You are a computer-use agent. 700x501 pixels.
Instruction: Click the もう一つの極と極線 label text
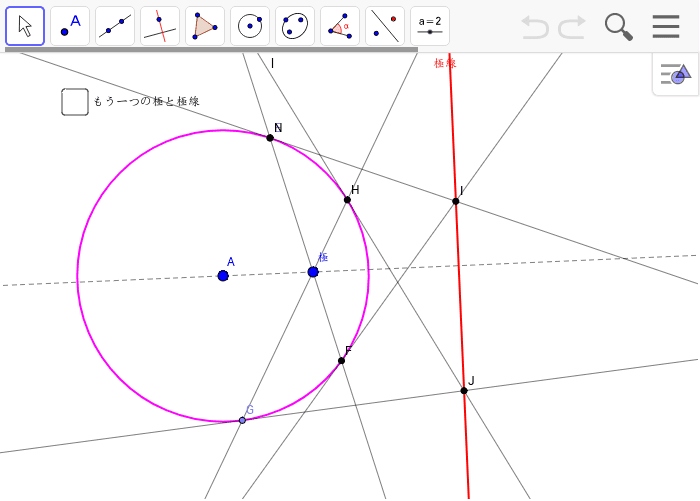click(146, 101)
